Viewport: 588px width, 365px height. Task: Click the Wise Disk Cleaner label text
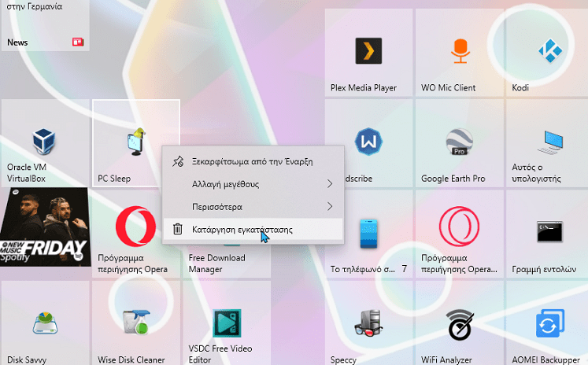(131, 359)
